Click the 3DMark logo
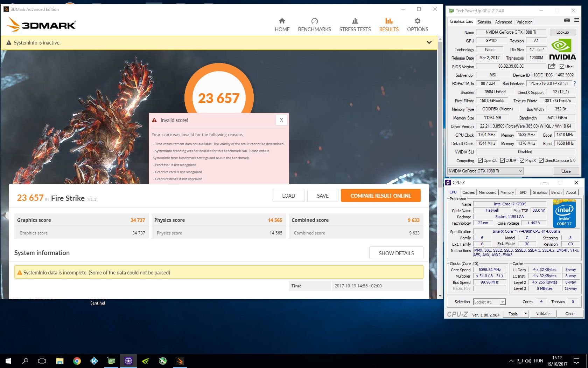This screenshot has height=368, width=588. click(x=41, y=24)
